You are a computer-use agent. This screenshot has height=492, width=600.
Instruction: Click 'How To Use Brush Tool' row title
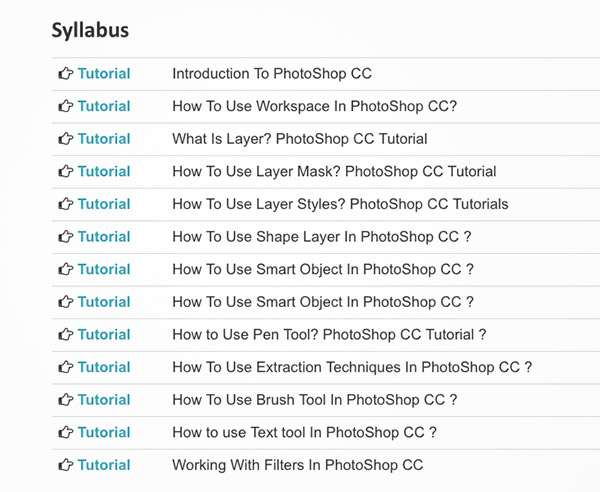[314, 400]
